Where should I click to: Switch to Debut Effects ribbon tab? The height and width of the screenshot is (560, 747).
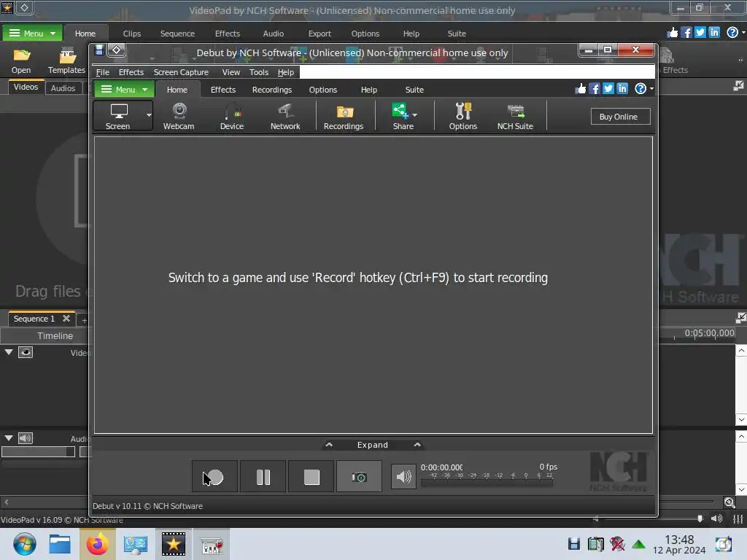223,90
